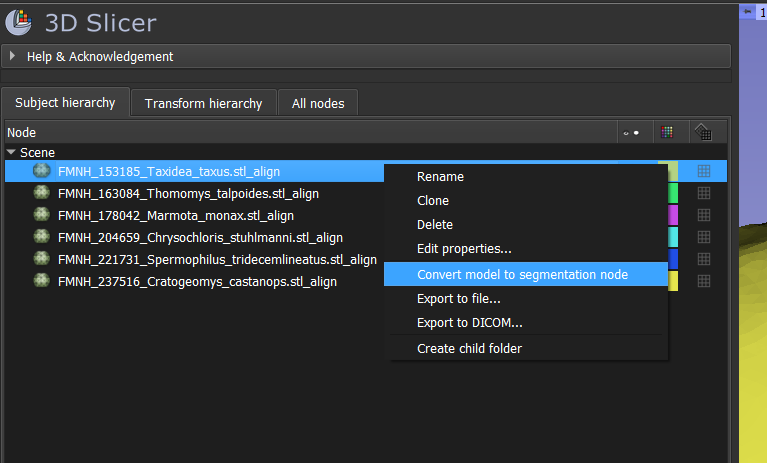
Task: Select the FMNH_237516_Cratogeomys_castanops.stl_align node
Action: [x=197, y=282]
